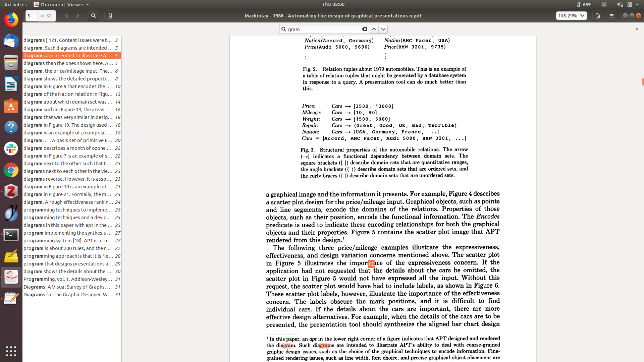
Task: Launch Firefox from the dock
Action: (x=11, y=20)
